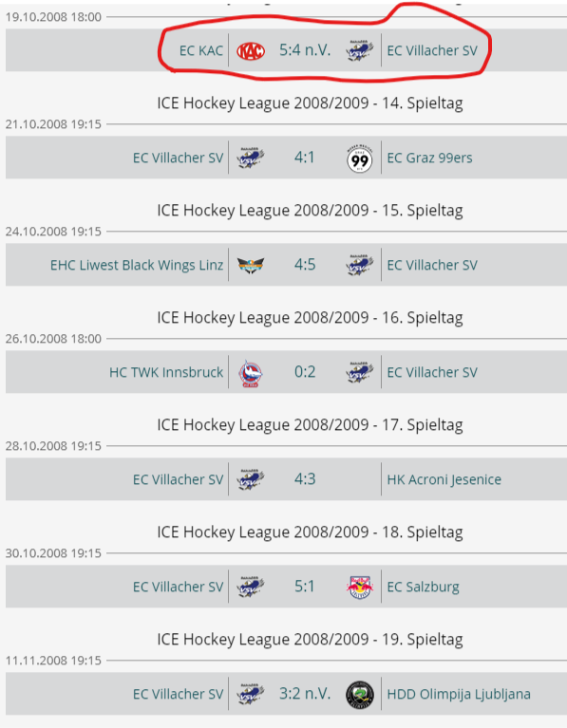Open the 3:2 n.V. match result

(x=305, y=694)
